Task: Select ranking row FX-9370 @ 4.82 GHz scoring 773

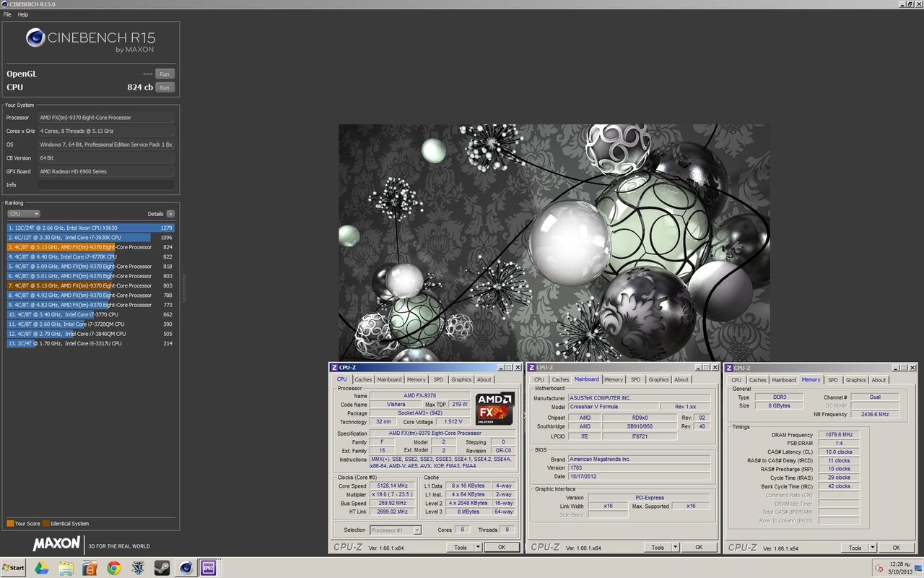Action: coord(91,305)
